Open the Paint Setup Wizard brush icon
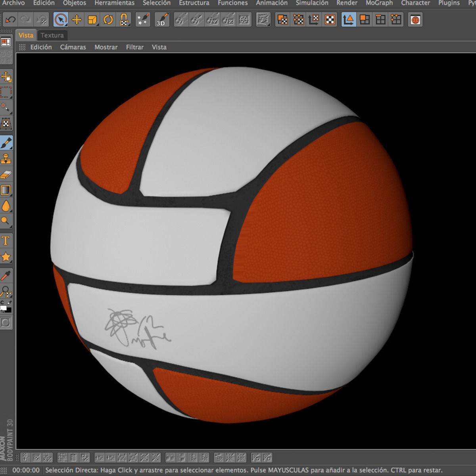The width and height of the screenshot is (476, 476). [x=143, y=19]
